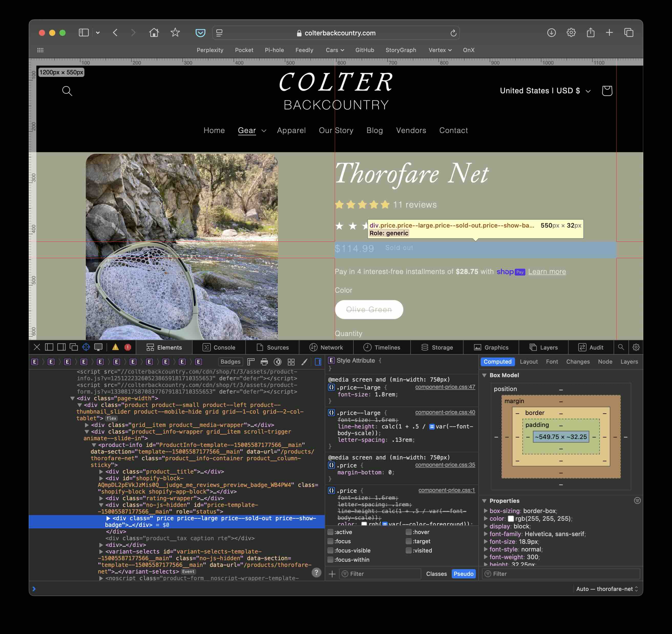Viewport: 672px width, 634px height.
Task: Click the Learn more Shop Pay link
Action: click(x=547, y=272)
